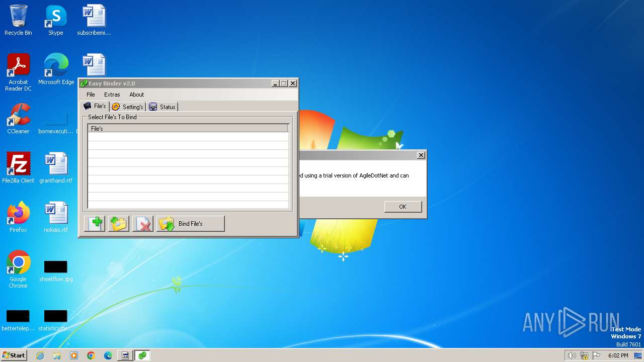
Task: Click the Show Desktop button
Action: click(x=638, y=355)
